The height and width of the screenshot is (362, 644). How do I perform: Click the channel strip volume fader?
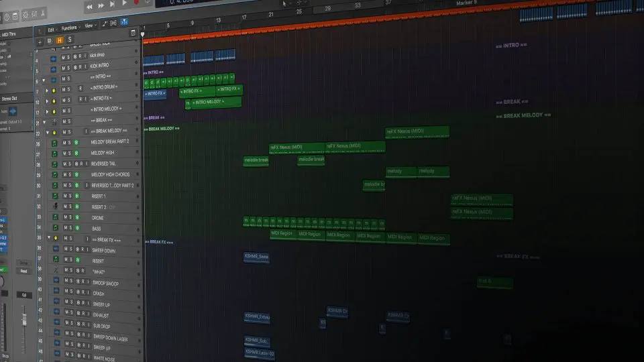pyautogui.click(x=25, y=320)
